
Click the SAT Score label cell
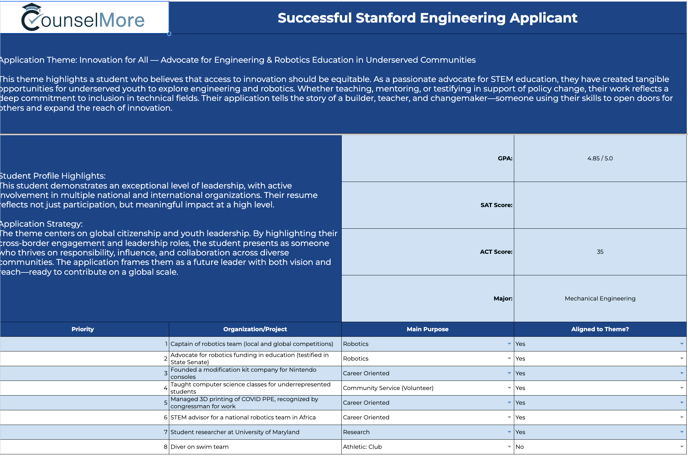tap(428, 205)
